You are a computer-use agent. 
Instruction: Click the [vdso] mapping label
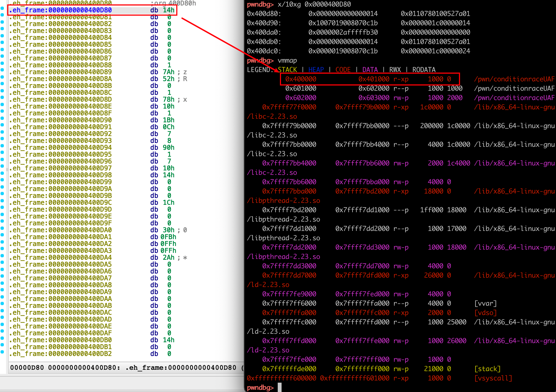pyautogui.click(x=486, y=313)
